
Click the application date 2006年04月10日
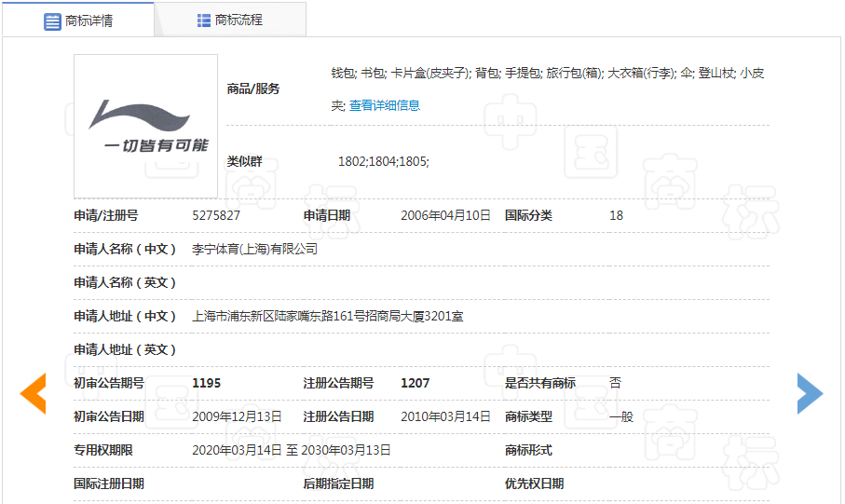click(445, 215)
